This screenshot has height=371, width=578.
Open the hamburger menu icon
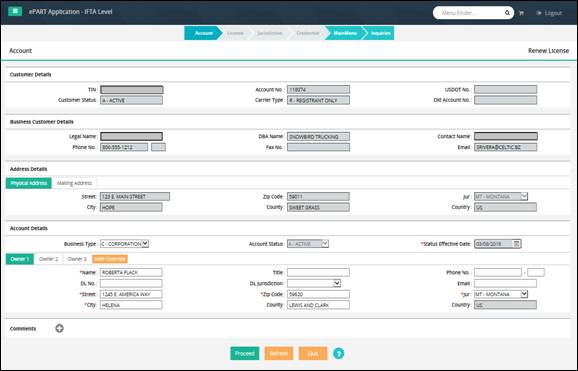15,11
